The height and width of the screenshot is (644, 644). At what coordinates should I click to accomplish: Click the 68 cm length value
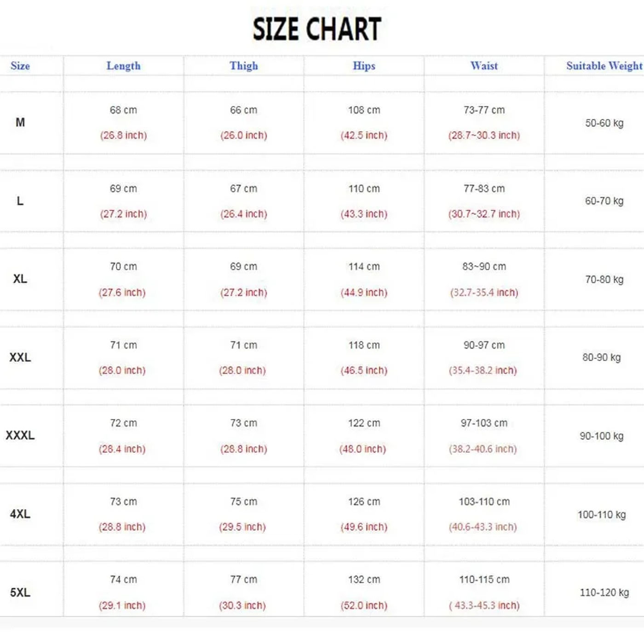(x=123, y=110)
